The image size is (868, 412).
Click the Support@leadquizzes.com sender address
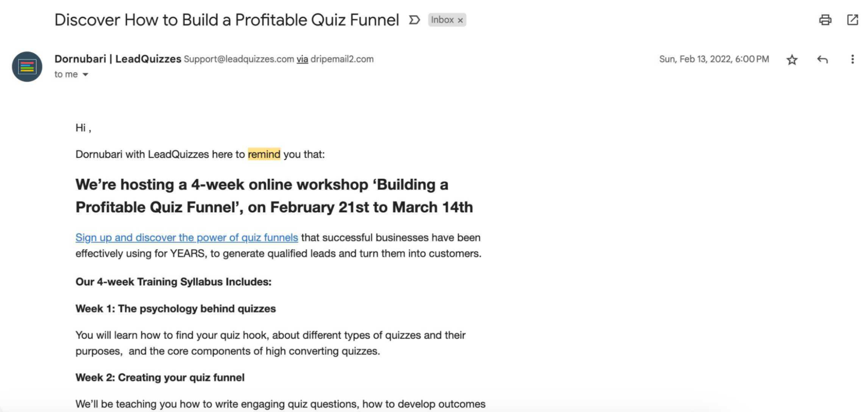point(239,59)
